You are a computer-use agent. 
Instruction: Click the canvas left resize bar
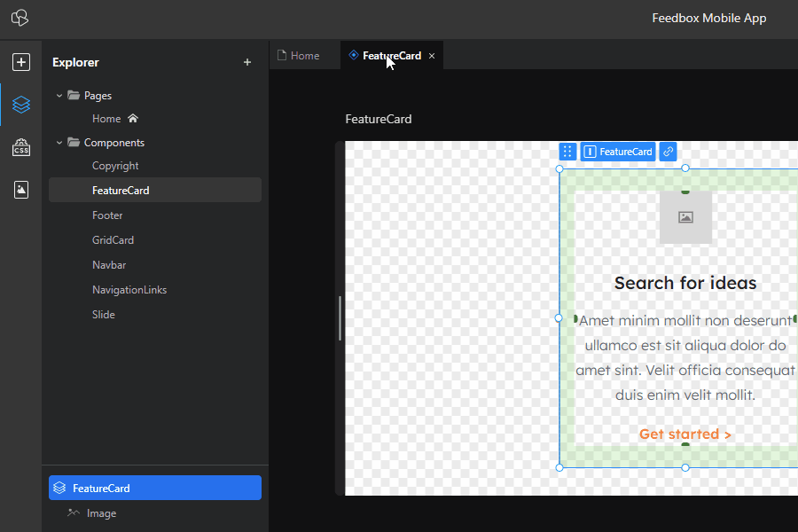point(340,318)
